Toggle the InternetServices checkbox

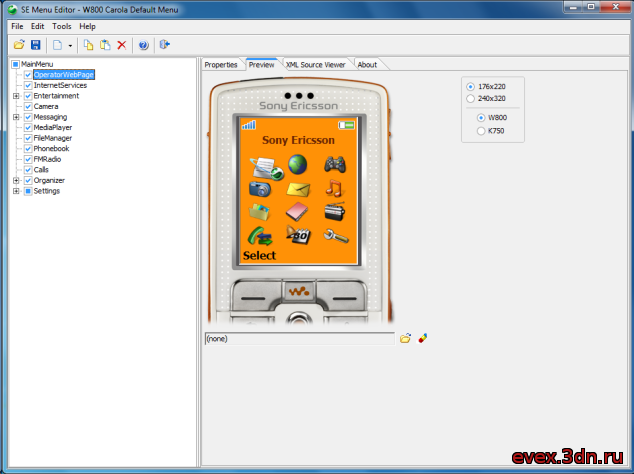(28, 85)
